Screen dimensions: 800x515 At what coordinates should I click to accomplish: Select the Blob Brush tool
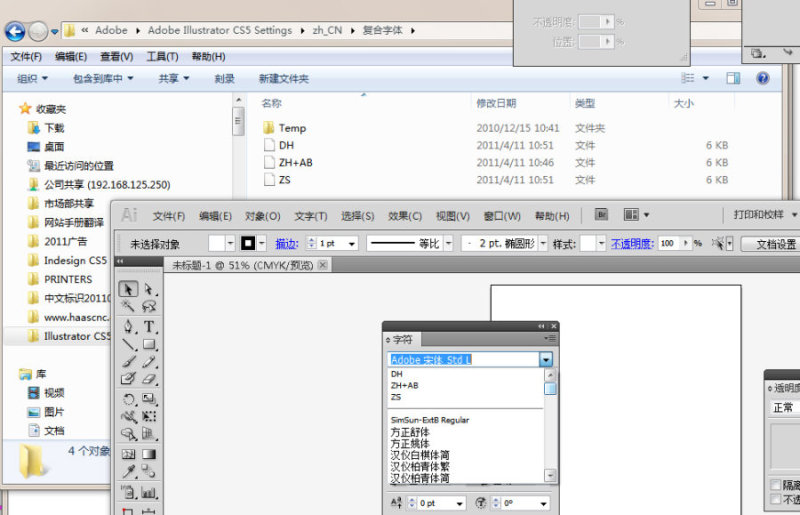coord(128,379)
